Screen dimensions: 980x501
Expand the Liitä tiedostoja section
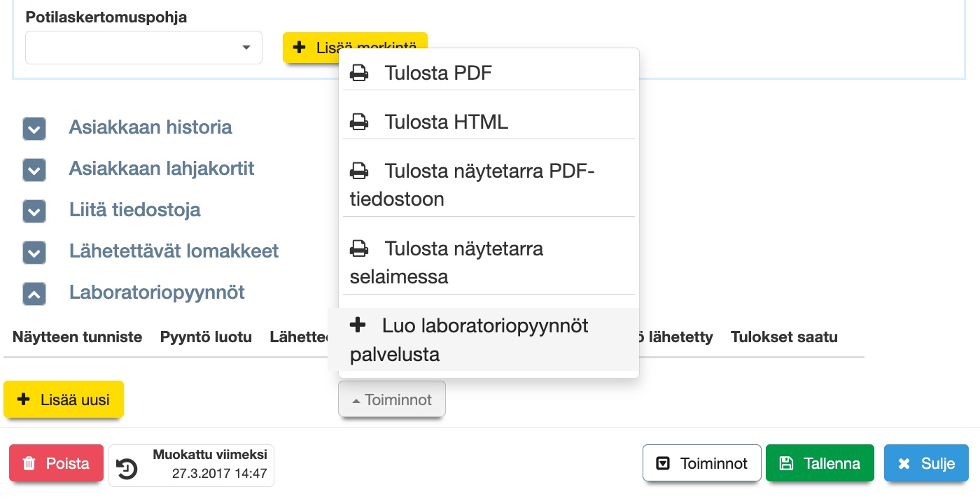point(34,211)
